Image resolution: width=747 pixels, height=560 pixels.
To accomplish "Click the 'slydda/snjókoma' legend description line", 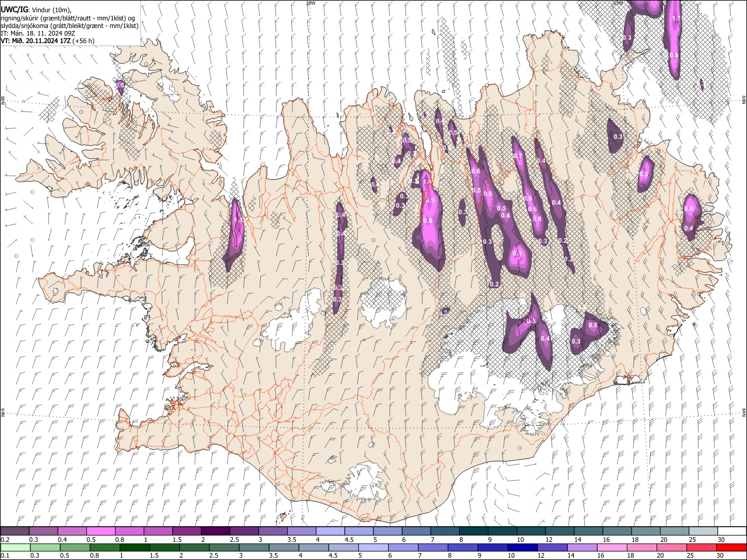I will coord(69,26).
